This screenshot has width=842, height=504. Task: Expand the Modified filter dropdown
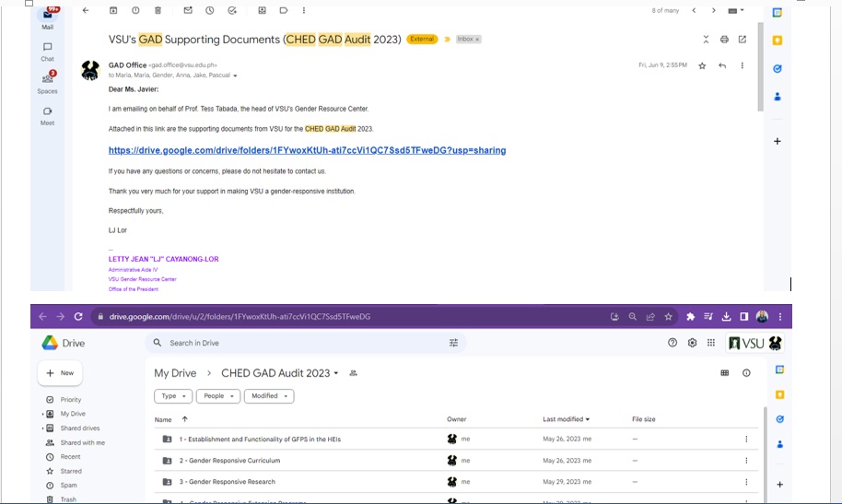pyautogui.click(x=269, y=396)
